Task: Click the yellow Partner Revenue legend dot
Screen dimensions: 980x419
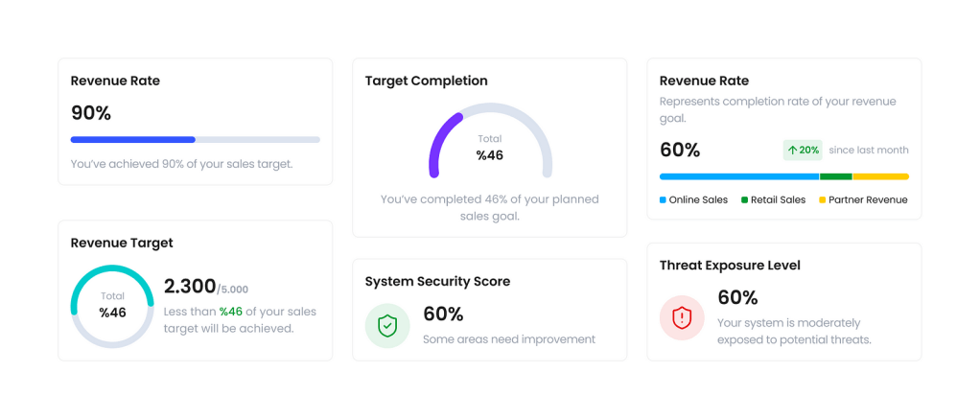Action: 822,200
